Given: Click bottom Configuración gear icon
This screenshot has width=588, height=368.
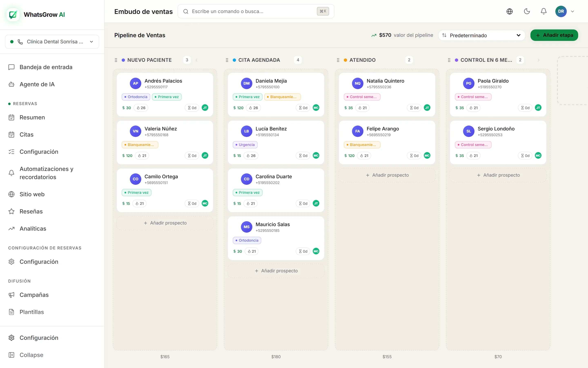Looking at the screenshot, I should point(11,338).
